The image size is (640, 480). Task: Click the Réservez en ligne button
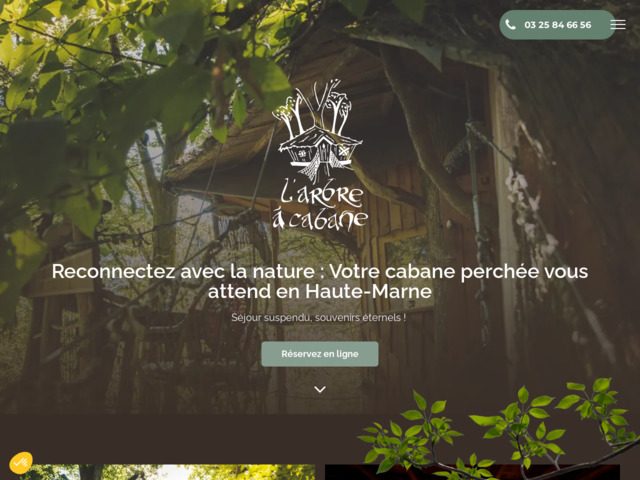tap(320, 354)
